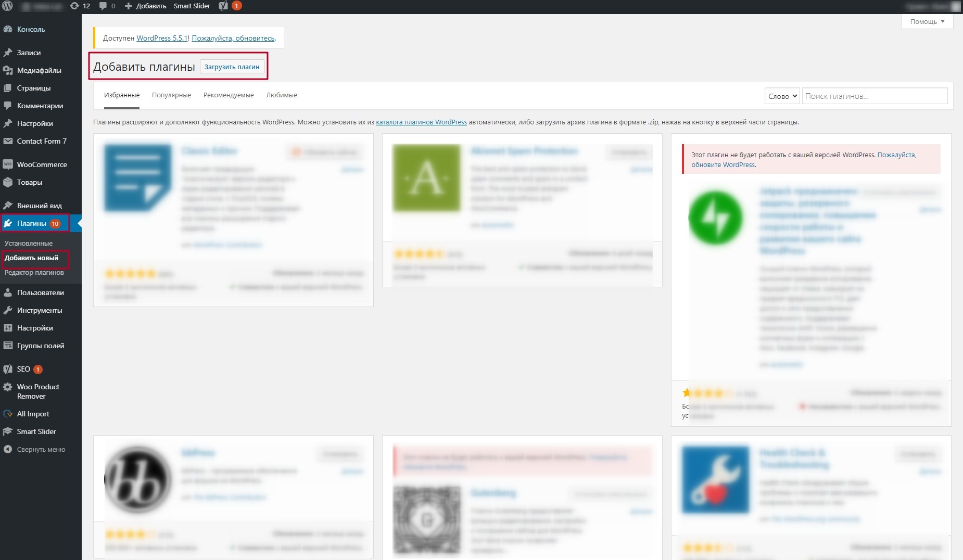
Task: Click the Плагины plug icon in sidebar
Action: coord(8,223)
